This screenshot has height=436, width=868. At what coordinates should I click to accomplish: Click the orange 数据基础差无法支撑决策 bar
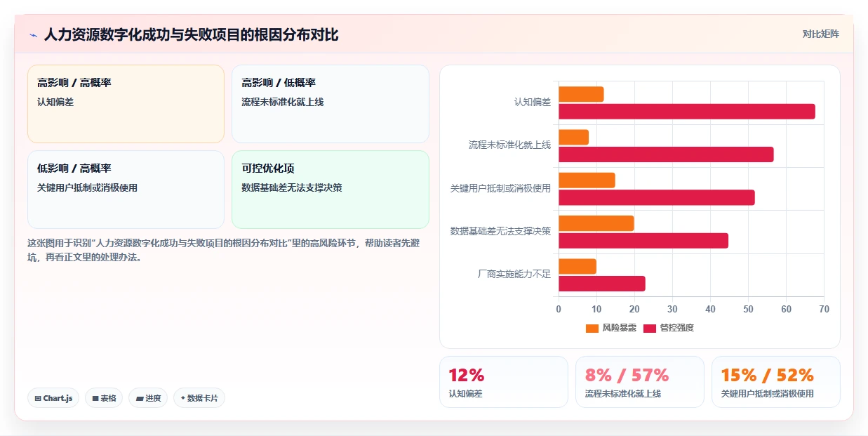click(596, 223)
